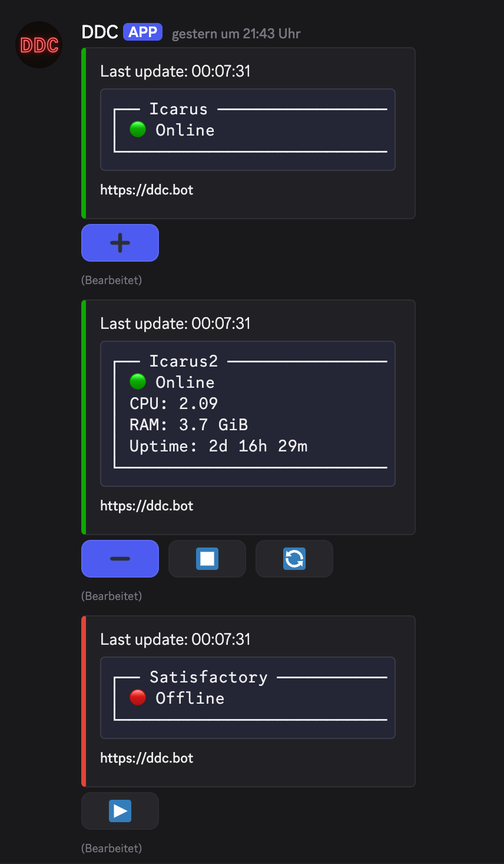The height and width of the screenshot is (864, 504).
Task: Open the ddc.bot link under Icarus2
Action: 147,506
